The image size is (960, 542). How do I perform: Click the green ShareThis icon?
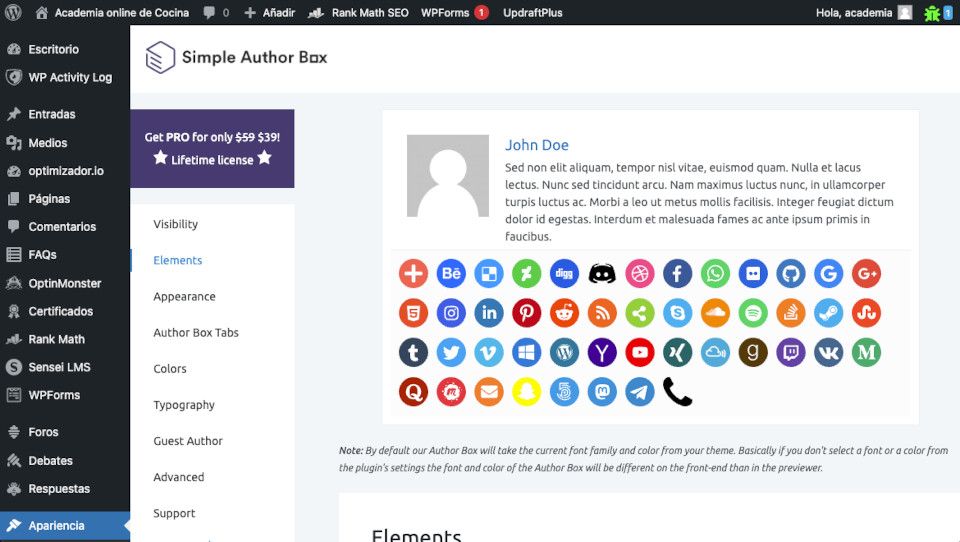point(640,313)
